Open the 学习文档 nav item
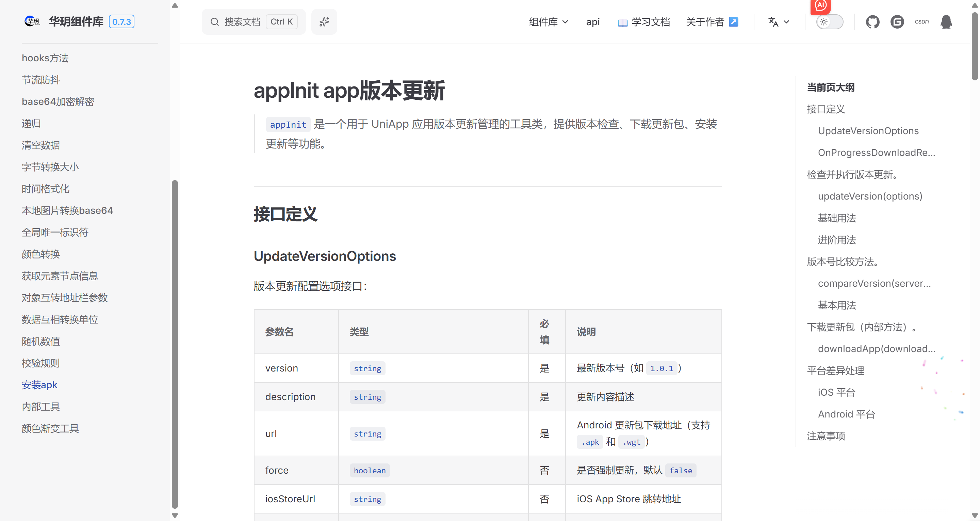Viewport: 980px width, 521px height. click(644, 22)
